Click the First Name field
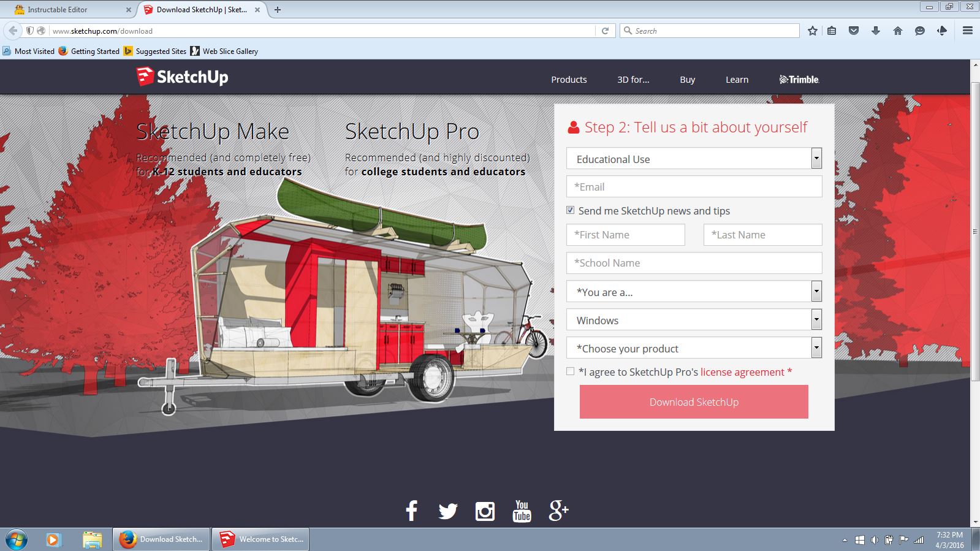980x551 pixels. (x=626, y=235)
